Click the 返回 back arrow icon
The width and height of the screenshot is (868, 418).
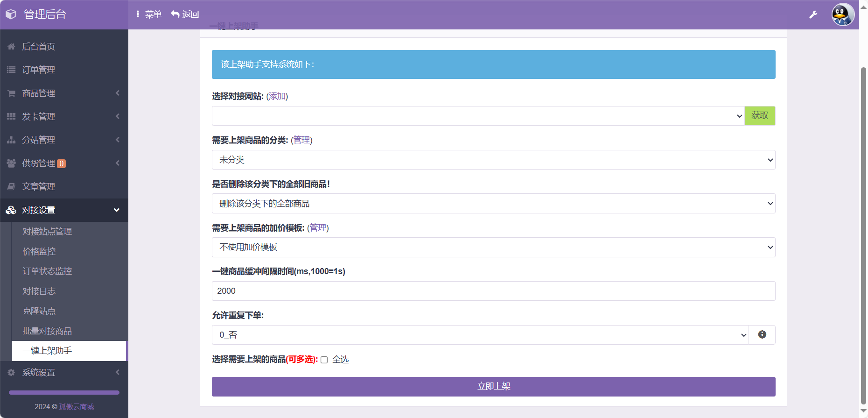click(175, 14)
